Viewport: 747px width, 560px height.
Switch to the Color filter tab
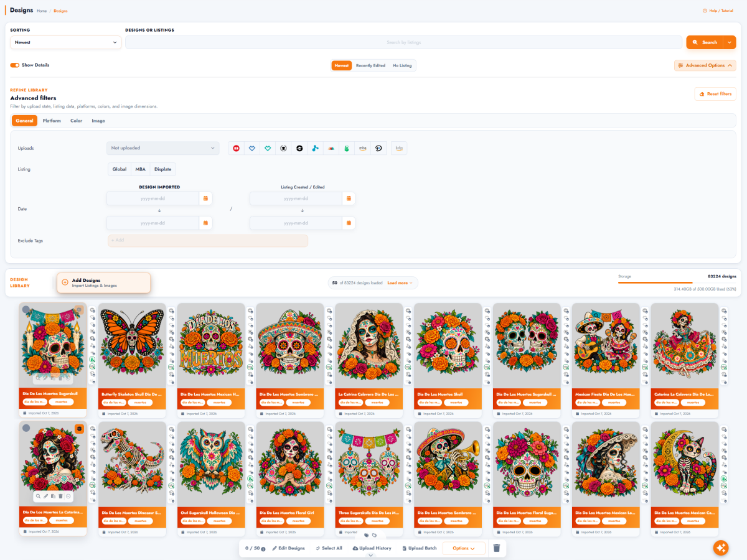[76, 121]
